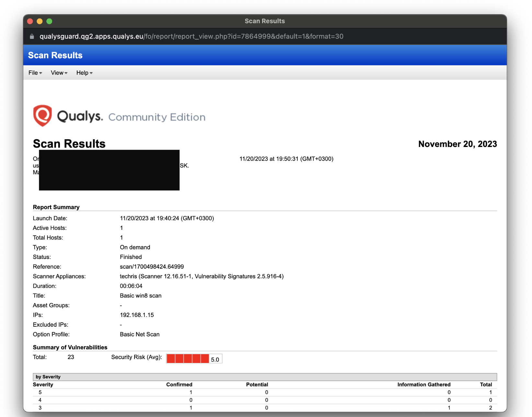Click the Report Summary section heading

coord(56,207)
